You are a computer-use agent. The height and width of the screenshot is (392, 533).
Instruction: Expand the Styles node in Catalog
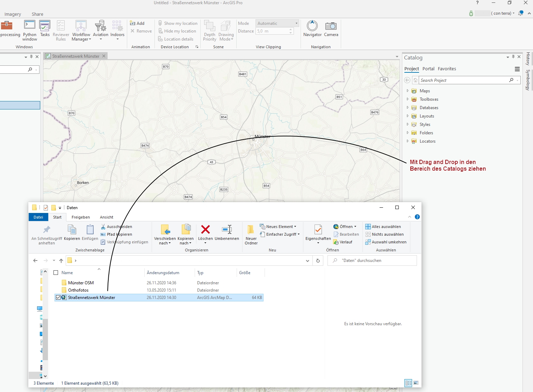tap(408, 124)
